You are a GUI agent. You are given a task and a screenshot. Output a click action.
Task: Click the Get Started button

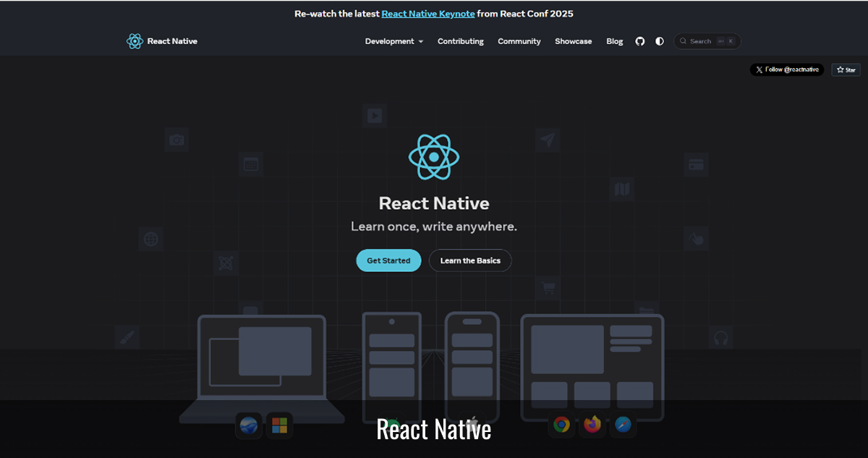tap(388, 260)
